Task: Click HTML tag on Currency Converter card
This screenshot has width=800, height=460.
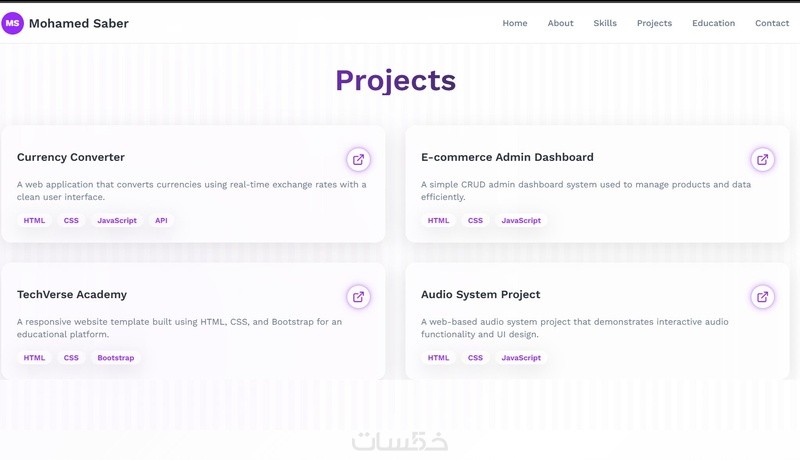Action: coord(34,220)
